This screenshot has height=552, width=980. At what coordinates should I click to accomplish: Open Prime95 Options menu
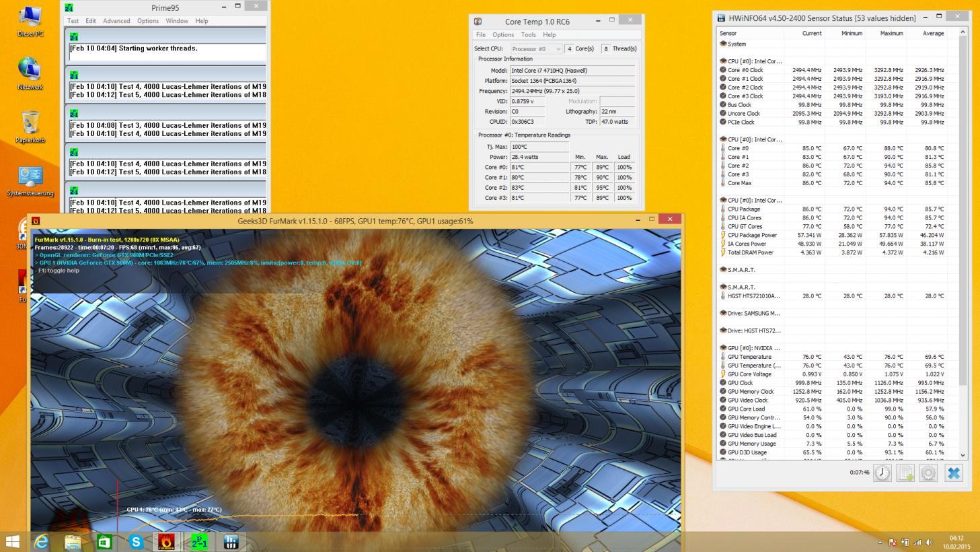[x=148, y=21]
